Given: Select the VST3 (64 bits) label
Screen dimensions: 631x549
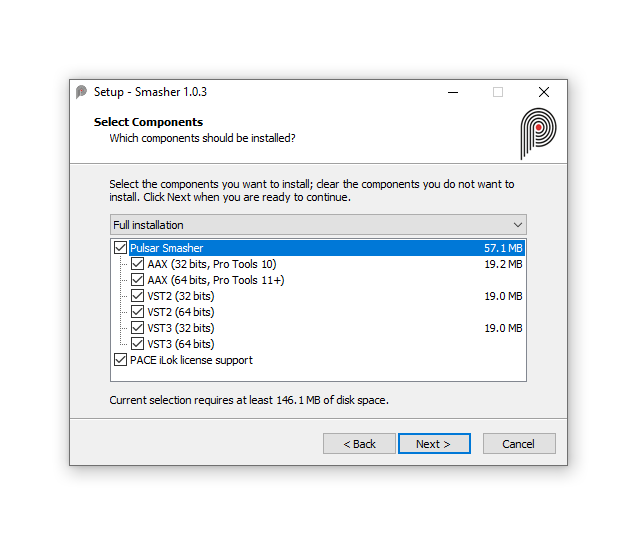Looking at the screenshot, I should click(181, 344).
